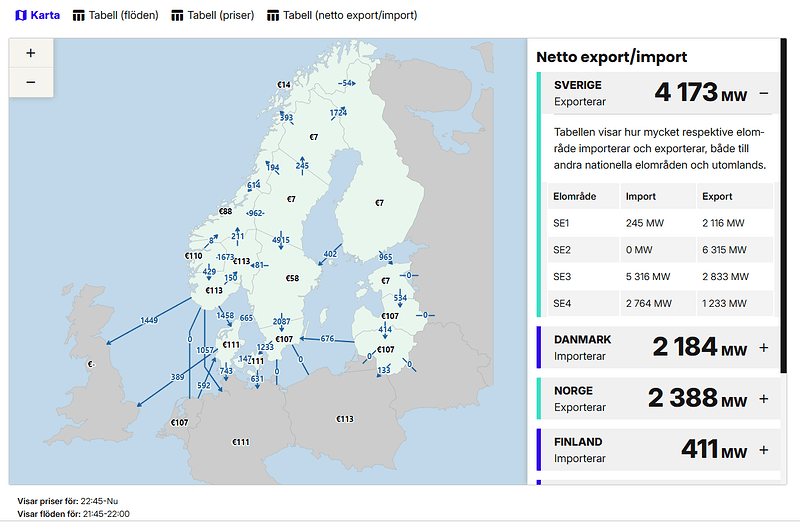
Task: Expand the Danmark section
Action: click(x=763, y=347)
